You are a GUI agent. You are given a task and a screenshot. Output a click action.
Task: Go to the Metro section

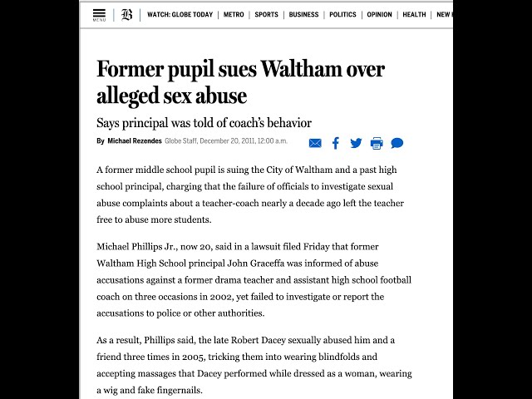234,15
